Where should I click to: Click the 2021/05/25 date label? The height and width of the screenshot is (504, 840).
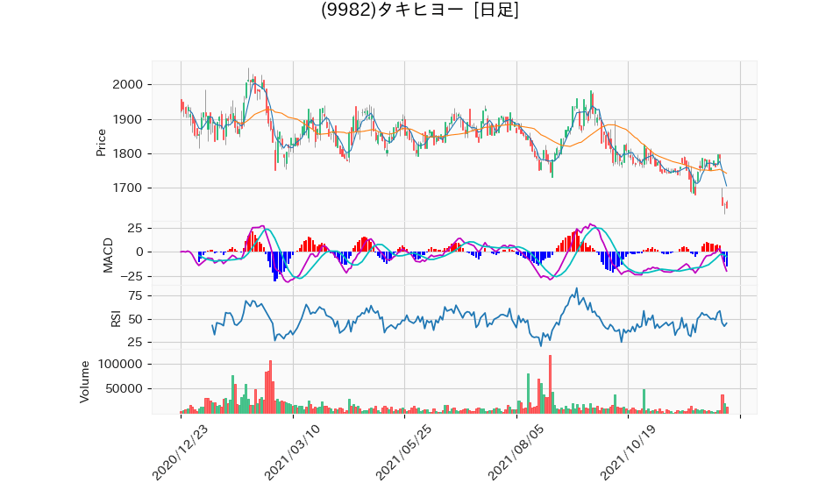[403, 453]
